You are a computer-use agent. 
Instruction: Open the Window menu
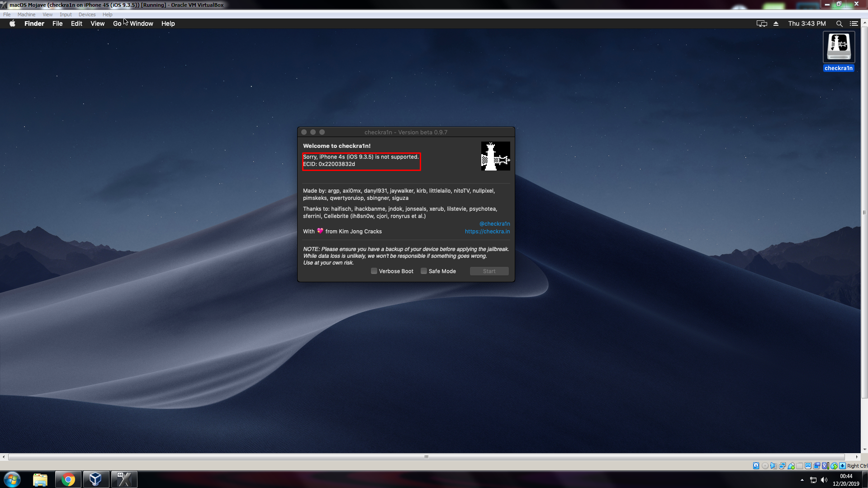[x=141, y=24]
